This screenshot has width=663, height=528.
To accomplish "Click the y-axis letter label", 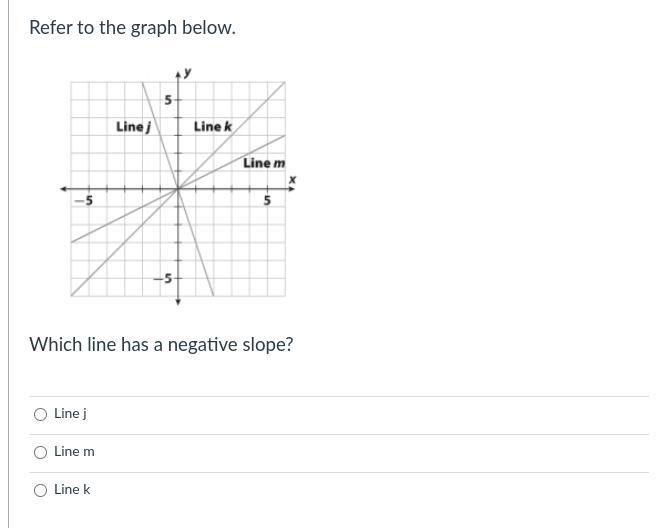I will (x=188, y=72).
